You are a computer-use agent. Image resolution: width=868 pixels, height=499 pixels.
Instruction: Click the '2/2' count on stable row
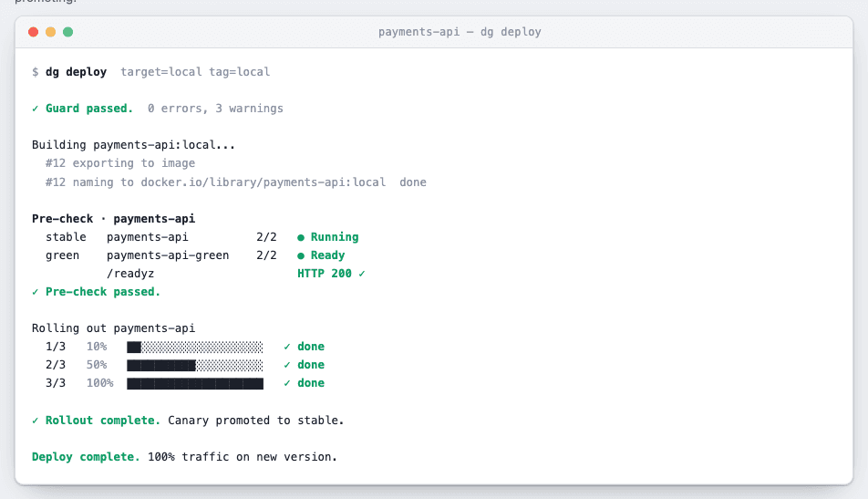coord(266,237)
